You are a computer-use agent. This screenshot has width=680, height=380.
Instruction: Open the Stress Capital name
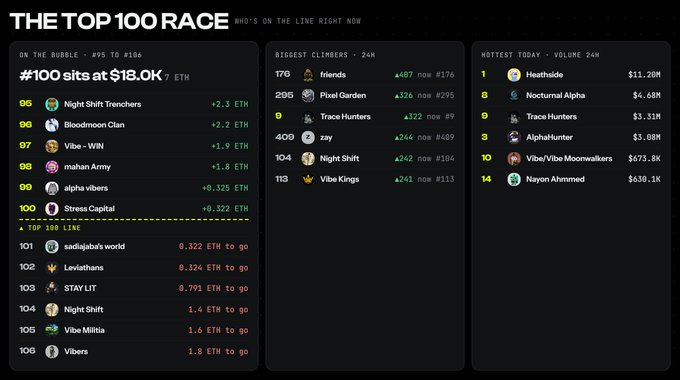(x=89, y=209)
